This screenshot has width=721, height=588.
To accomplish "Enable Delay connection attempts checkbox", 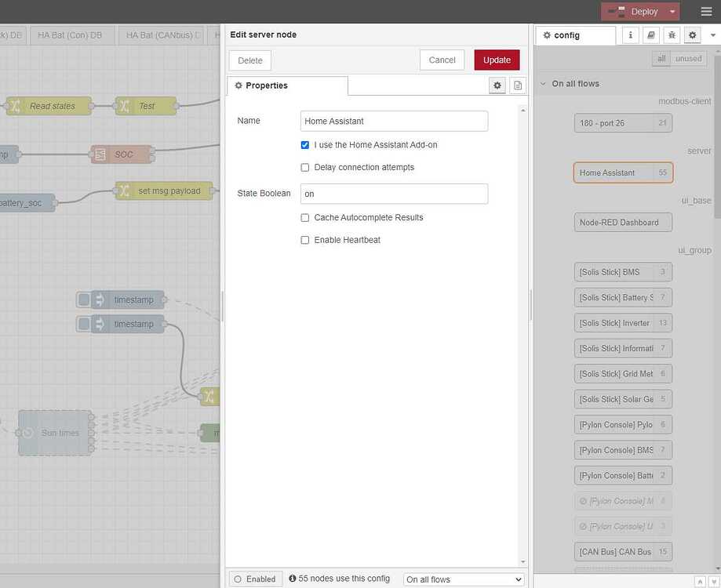I will point(305,167).
